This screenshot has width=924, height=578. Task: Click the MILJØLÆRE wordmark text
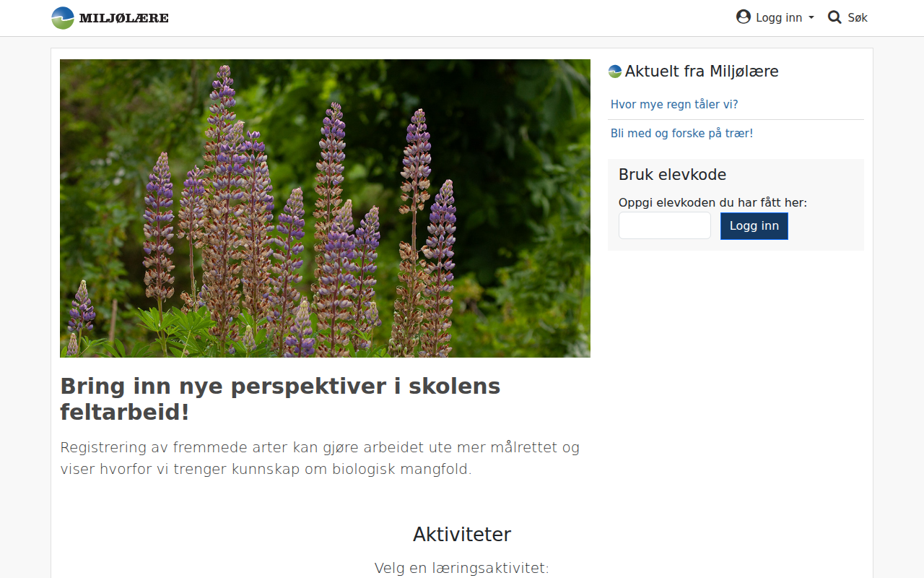[123, 17]
